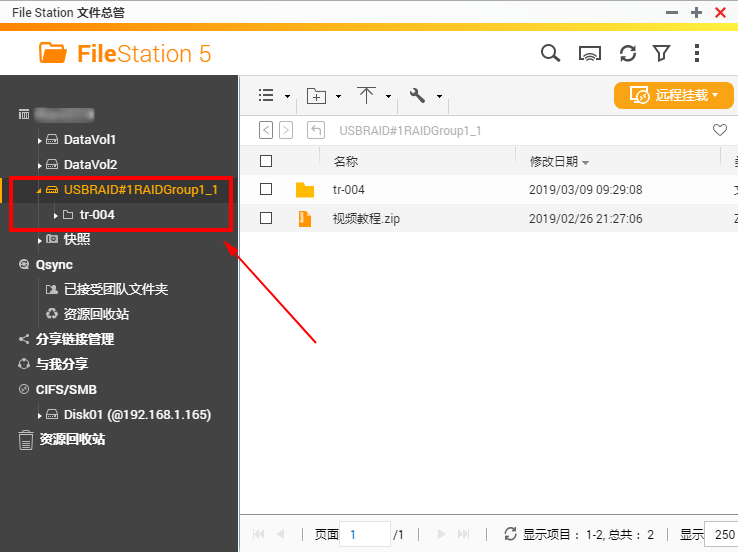Click the tr-004 folder icon in list
The width and height of the screenshot is (738, 552).
tap(305, 190)
